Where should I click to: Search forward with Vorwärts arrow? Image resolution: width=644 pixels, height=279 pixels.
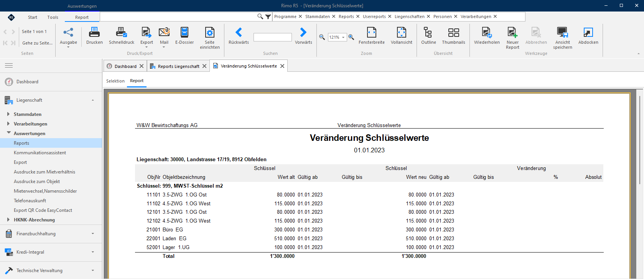click(303, 36)
